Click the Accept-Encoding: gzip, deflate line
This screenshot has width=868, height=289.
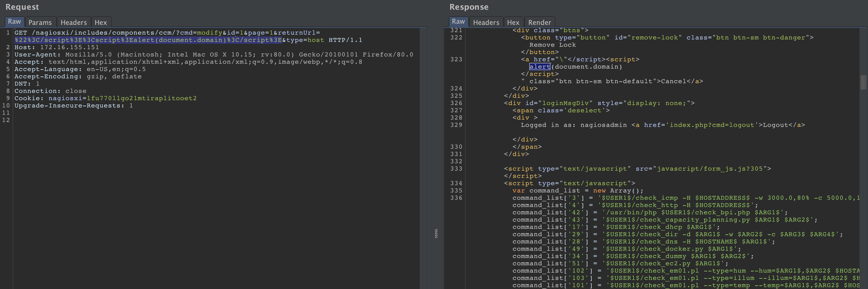coord(78,76)
